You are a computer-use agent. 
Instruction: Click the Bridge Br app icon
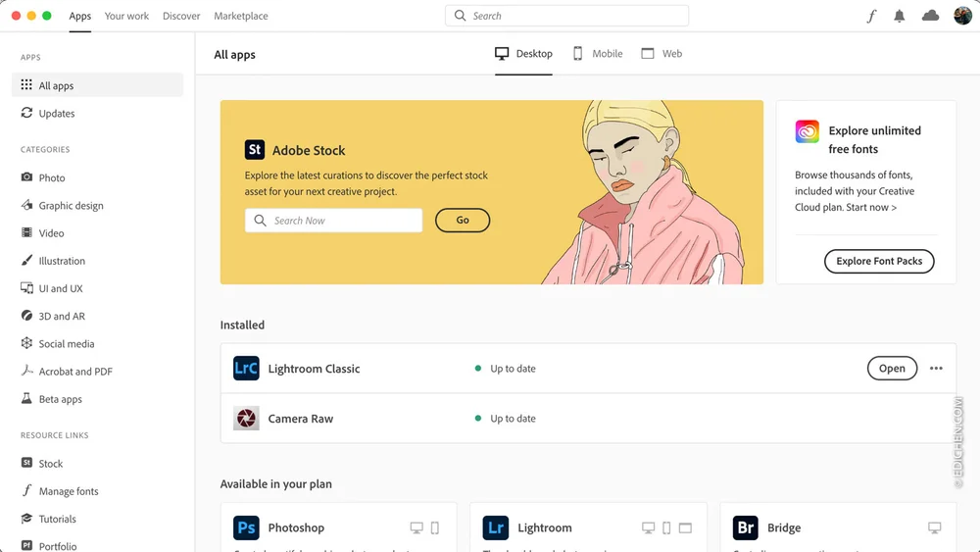click(746, 527)
